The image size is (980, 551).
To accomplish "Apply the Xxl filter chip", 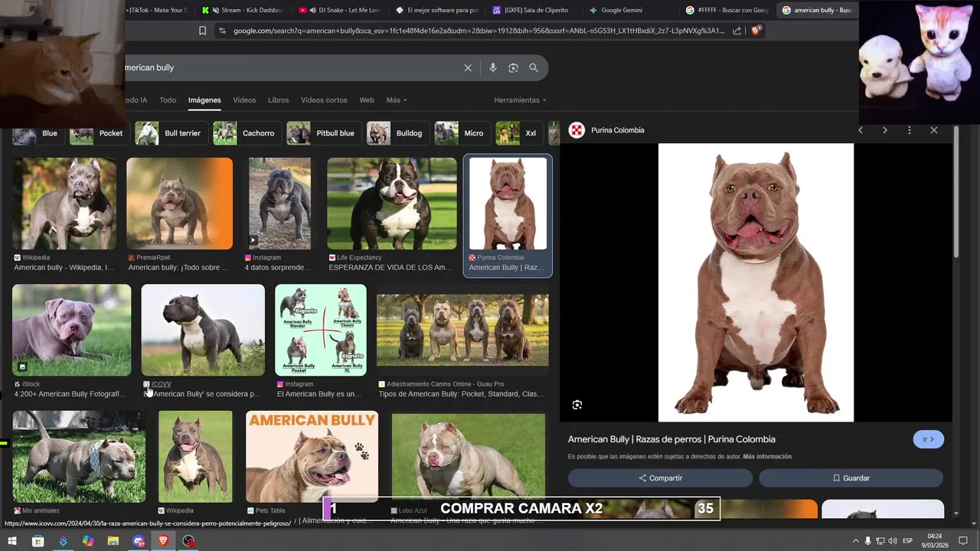I will coord(518,133).
